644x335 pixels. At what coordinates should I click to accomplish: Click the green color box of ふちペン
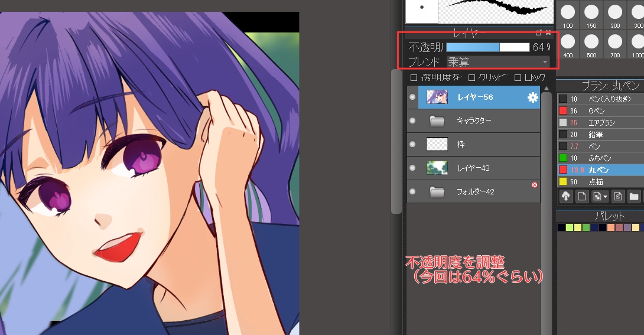click(563, 158)
